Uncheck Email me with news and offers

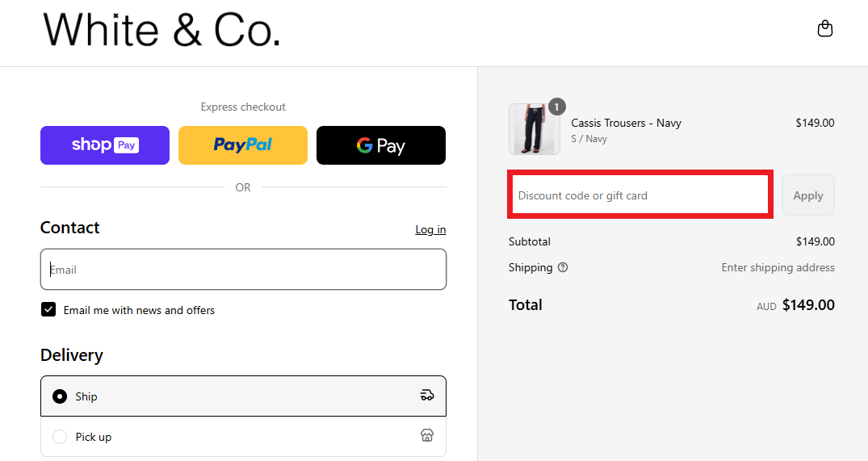point(48,309)
